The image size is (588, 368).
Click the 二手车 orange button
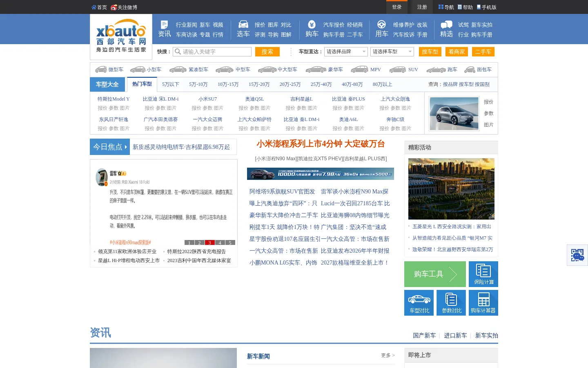[x=483, y=52]
